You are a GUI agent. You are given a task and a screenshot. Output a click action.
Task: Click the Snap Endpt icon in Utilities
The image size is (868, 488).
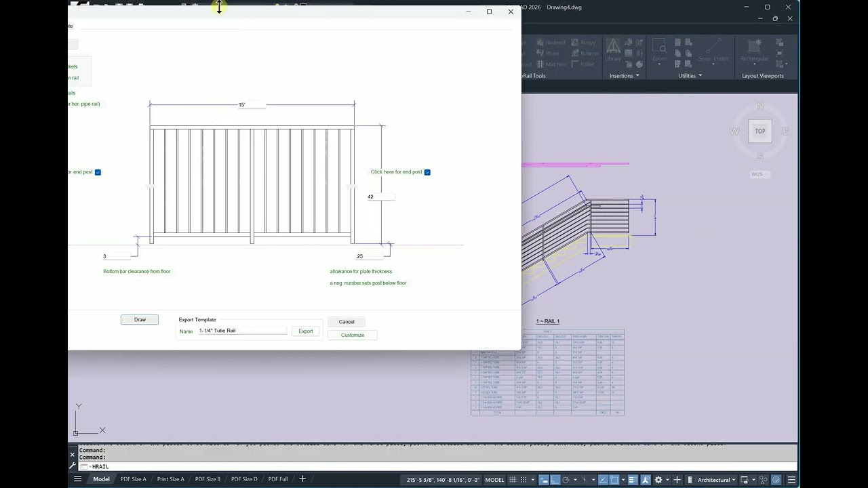tap(713, 46)
